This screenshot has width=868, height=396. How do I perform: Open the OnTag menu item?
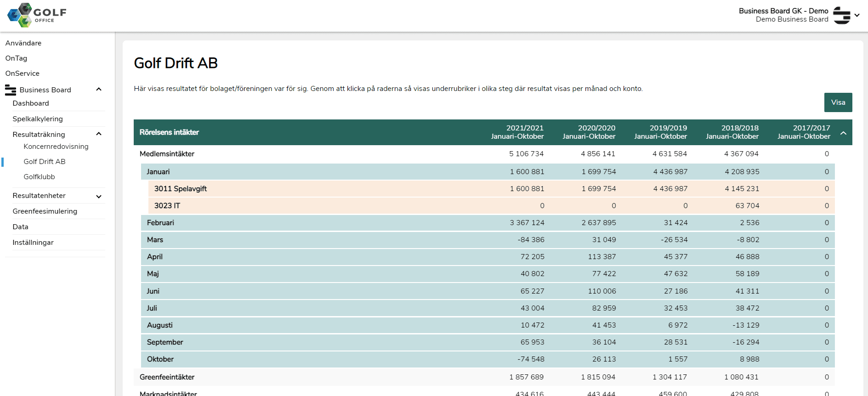pos(16,58)
